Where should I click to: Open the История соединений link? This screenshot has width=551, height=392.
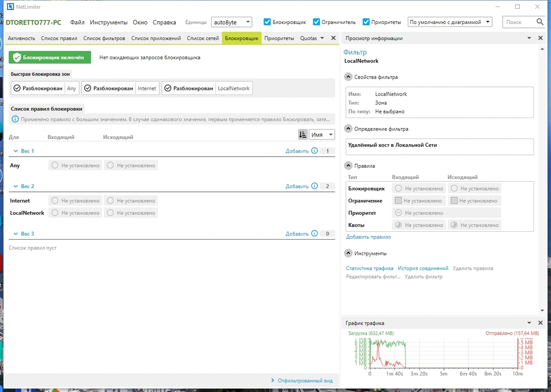[423, 268]
